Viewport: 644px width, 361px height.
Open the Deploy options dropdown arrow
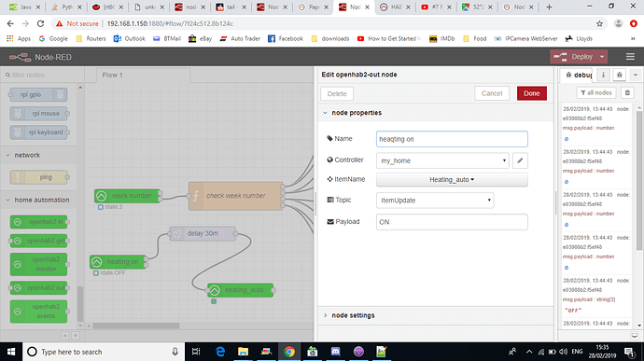[602, 57]
